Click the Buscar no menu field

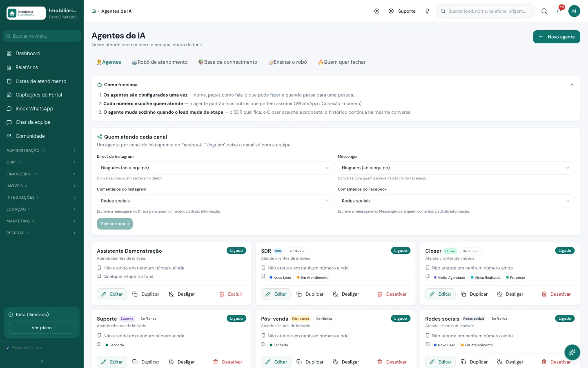(42, 36)
